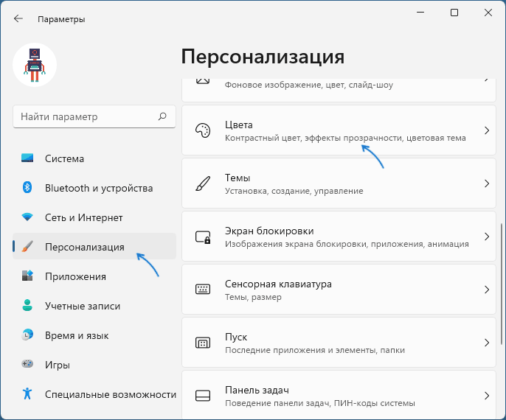The width and height of the screenshot is (506, 420).
Task: Go to "Сеть и Интернет"
Action: tap(94, 217)
